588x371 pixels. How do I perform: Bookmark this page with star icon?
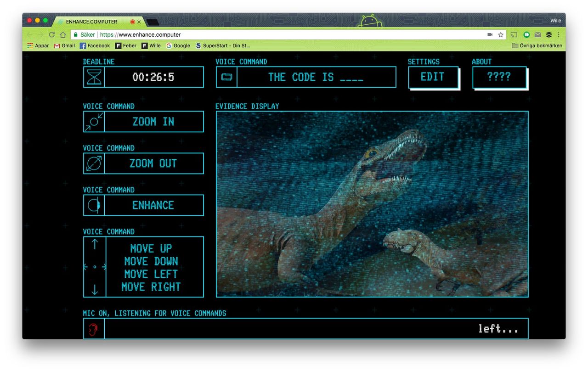click(x=501, y=35)
